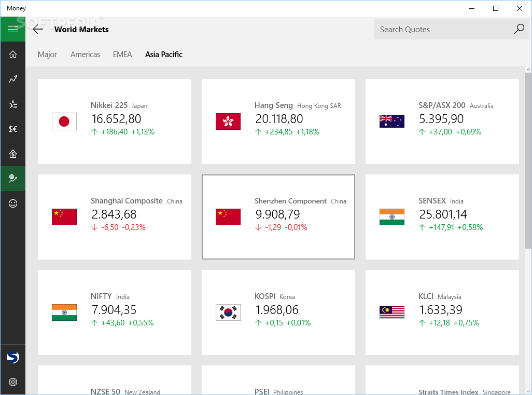Click inside the Search Quotes field
The height and width of the screenshot is (395, 532).
tap(441, 29)
